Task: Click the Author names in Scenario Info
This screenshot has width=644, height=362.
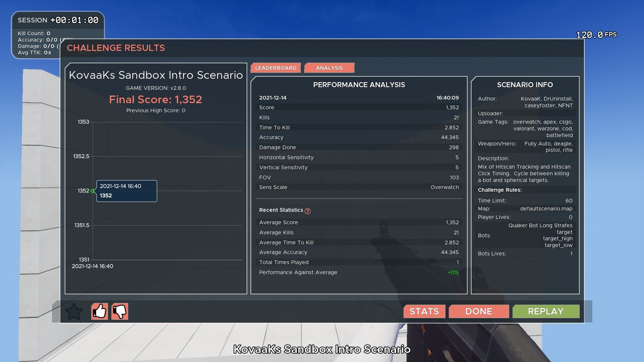Action: pos(547,102)
